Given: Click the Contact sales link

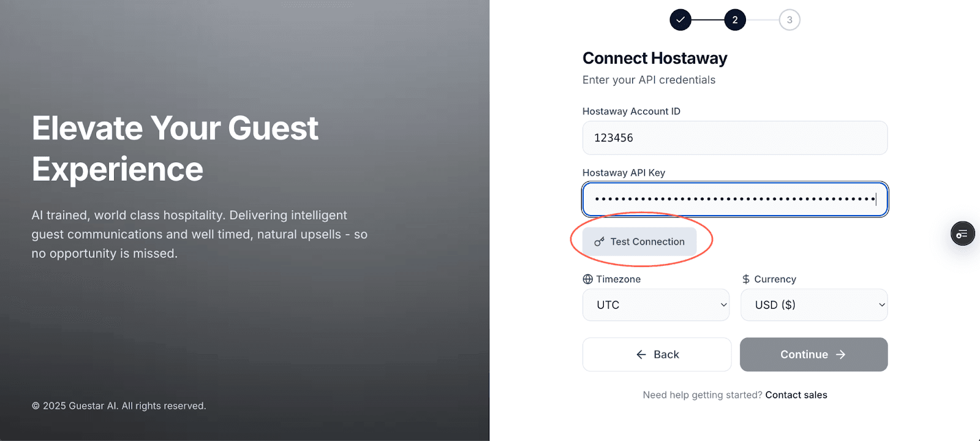Looking at the screenshot, I should click(796, 394).
